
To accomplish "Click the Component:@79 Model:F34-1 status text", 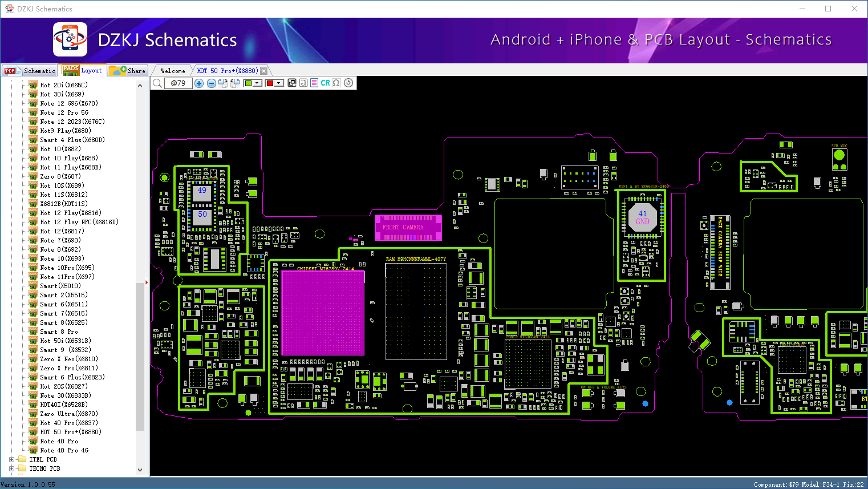I will 809,484.
